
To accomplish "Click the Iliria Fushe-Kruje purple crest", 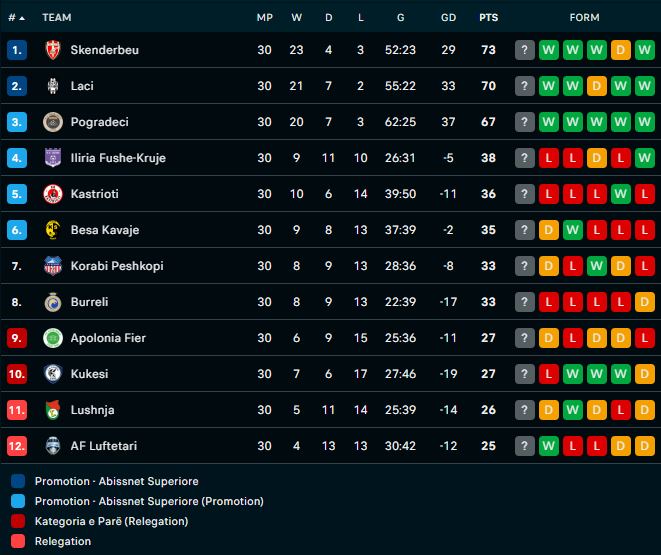I will [x=53, y=158].
